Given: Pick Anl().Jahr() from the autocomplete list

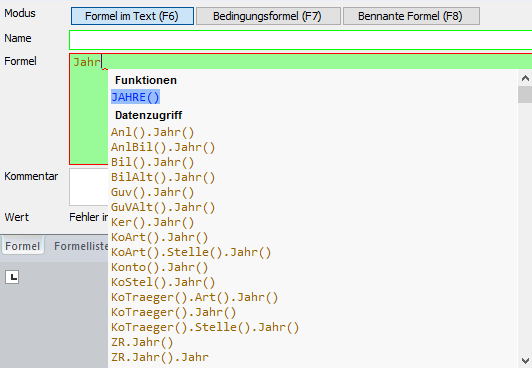Looking at the screenshot, I should [152, 132].
